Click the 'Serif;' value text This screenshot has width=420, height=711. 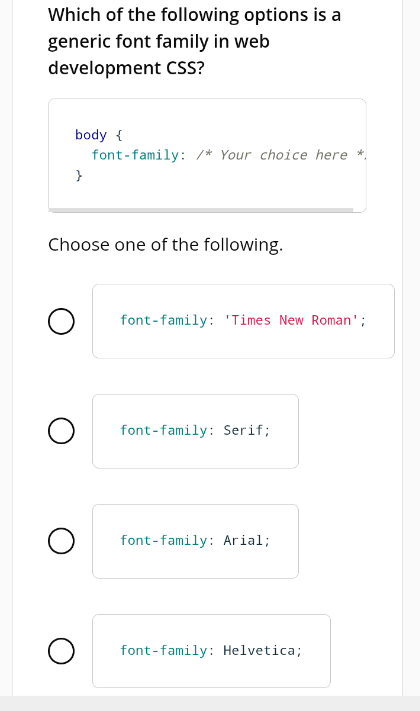[x=247, y=430]
